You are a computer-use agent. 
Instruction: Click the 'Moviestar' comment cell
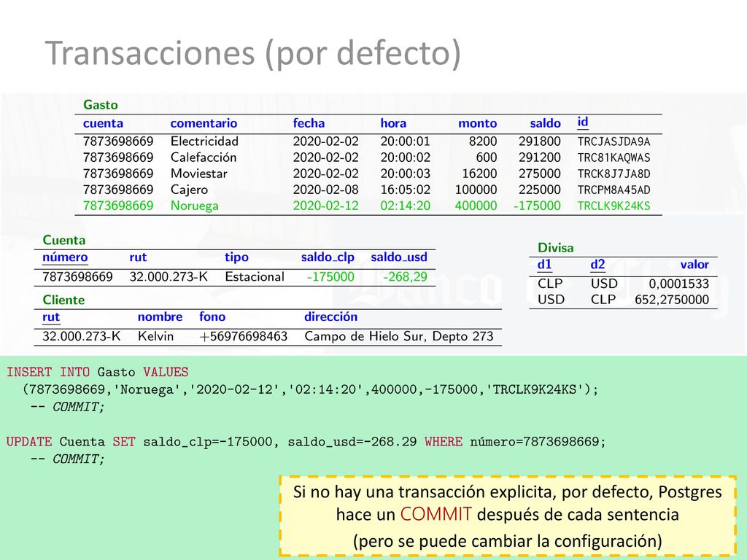click(x=198, y=174)
